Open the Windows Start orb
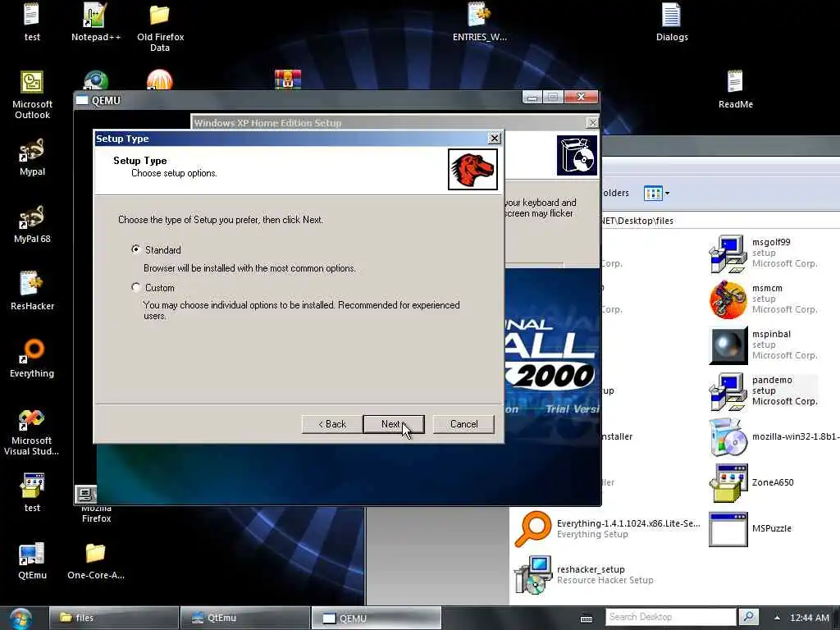This screenshot has height=630, width=840. [21, 619]
